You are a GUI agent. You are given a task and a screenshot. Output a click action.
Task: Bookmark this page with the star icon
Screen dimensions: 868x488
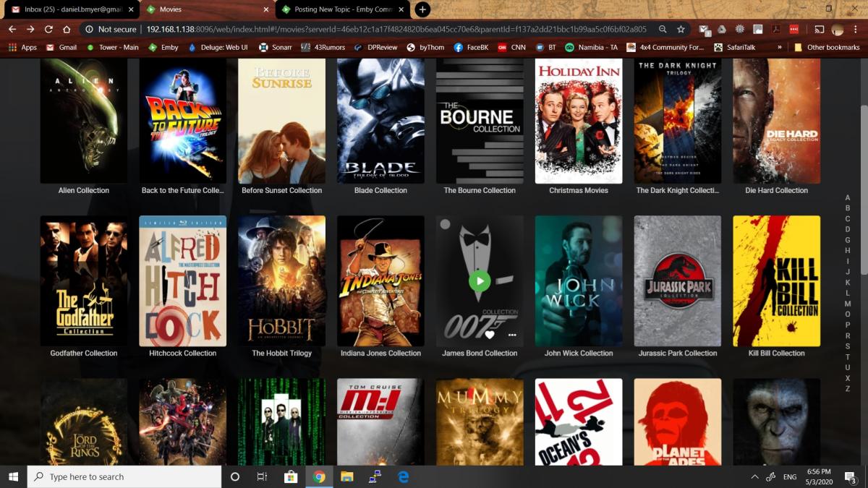pos(681,29)
